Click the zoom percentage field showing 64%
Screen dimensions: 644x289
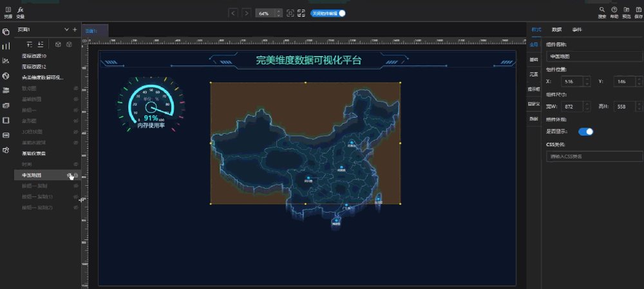pos(266,13)
